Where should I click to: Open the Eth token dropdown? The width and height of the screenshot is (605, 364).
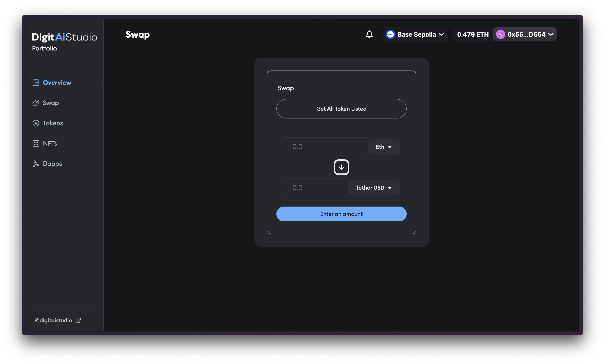coord(384,147)
